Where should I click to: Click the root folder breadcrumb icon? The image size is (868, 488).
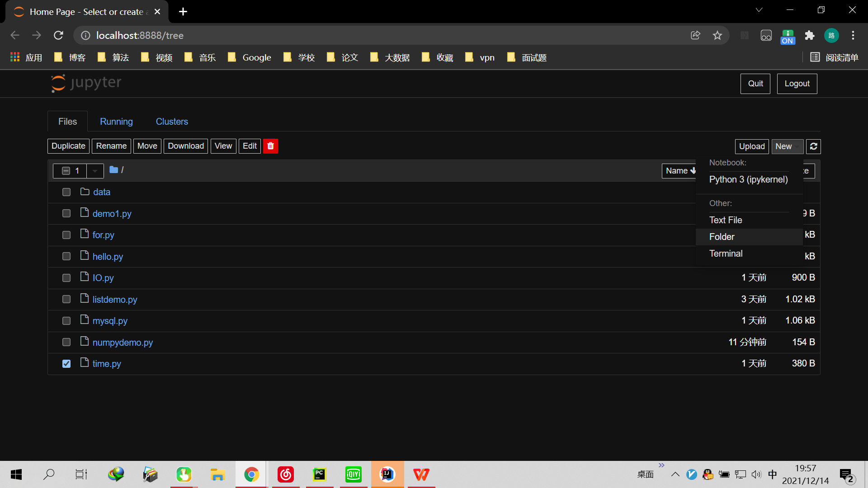[x=113, y=170]
